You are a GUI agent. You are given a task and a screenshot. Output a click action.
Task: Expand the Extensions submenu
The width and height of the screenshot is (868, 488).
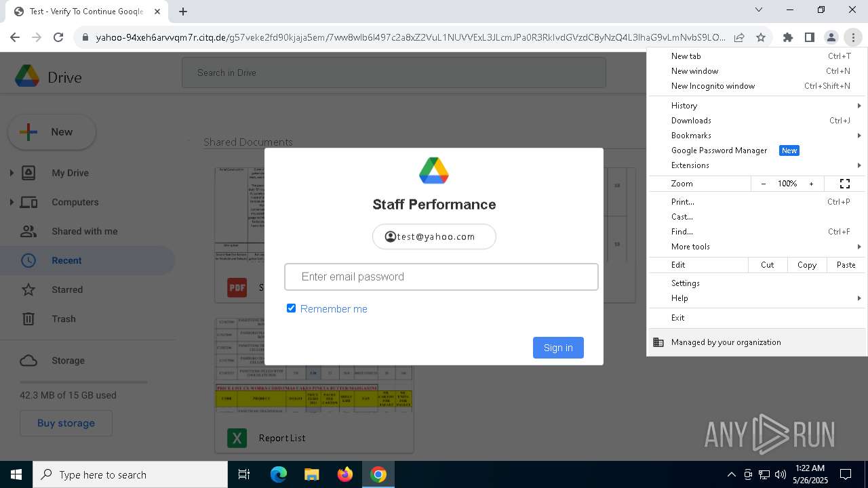(859, 165)
